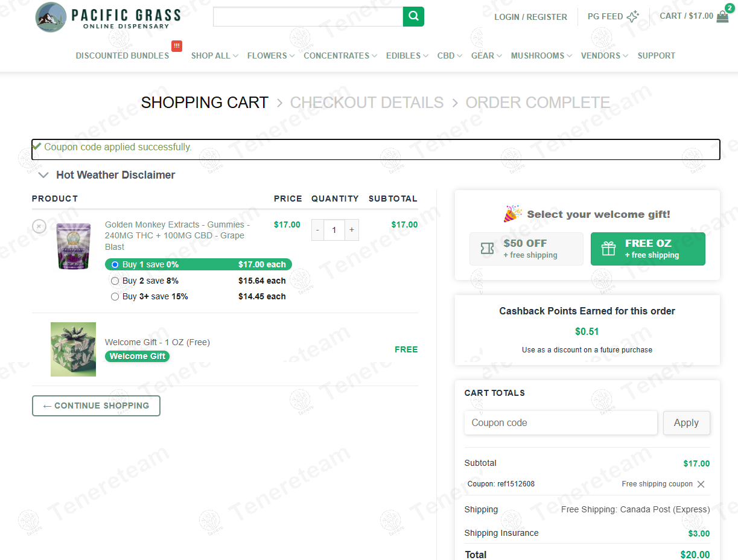Open the SUPPORT menu item

click(657, 56)
